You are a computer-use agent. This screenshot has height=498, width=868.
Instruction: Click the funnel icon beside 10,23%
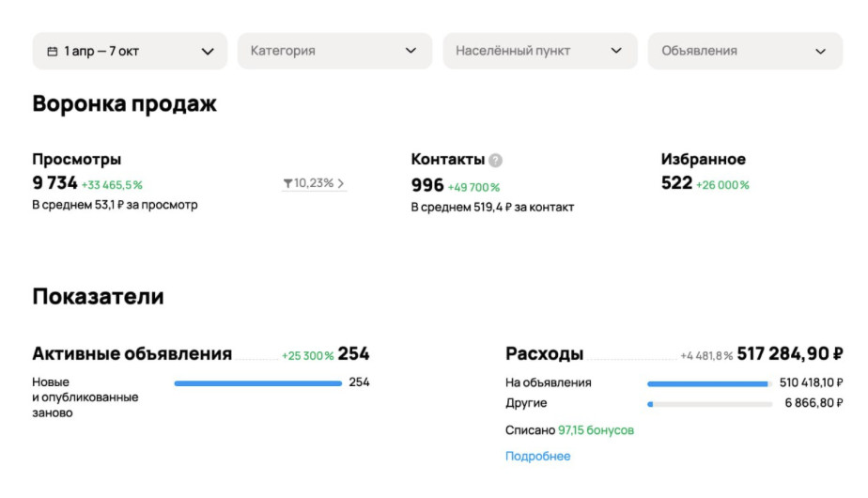pos(287,184)
